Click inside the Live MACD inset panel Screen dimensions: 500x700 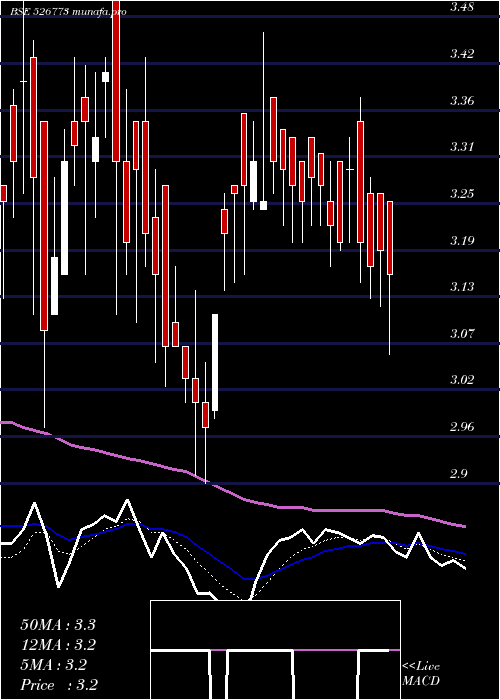[275, 650]
